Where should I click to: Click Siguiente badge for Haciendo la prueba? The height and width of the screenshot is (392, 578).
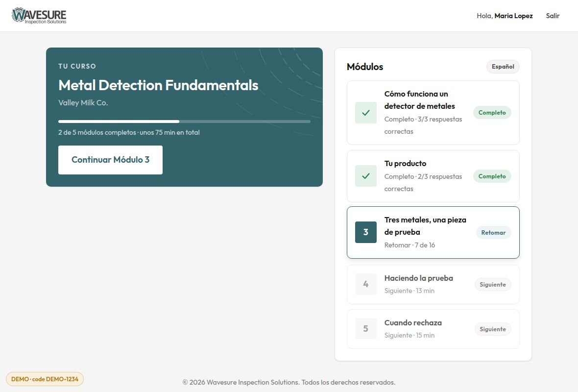(x=492, y=285)
